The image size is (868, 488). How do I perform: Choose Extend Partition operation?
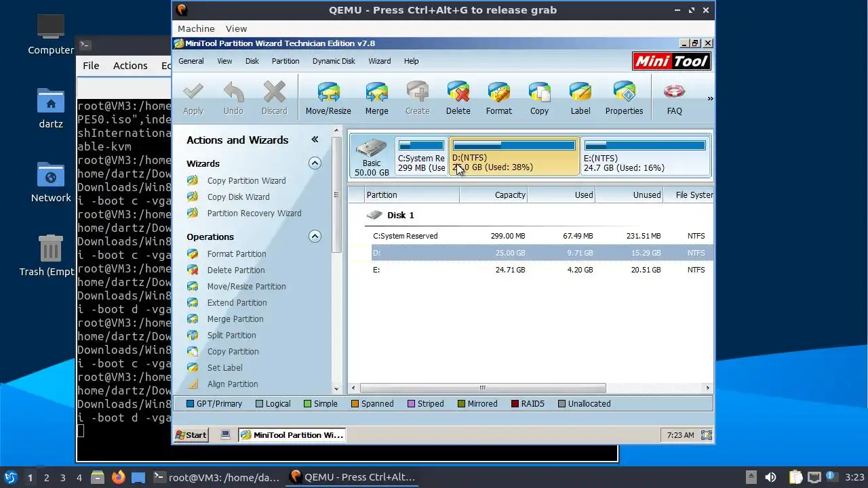237,303
